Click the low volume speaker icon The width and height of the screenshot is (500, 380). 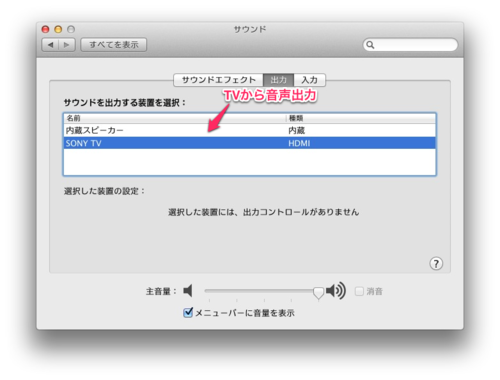tap(188, 291)
